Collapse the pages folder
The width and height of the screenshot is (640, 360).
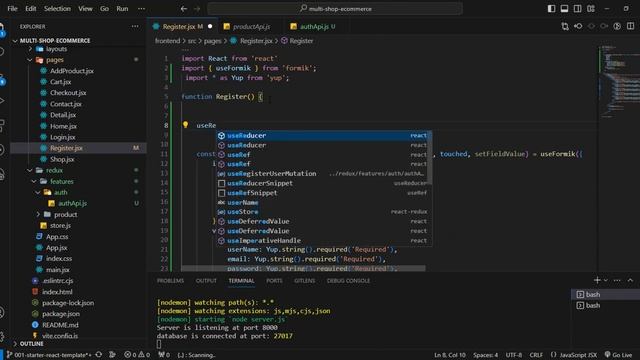(30, 60)
